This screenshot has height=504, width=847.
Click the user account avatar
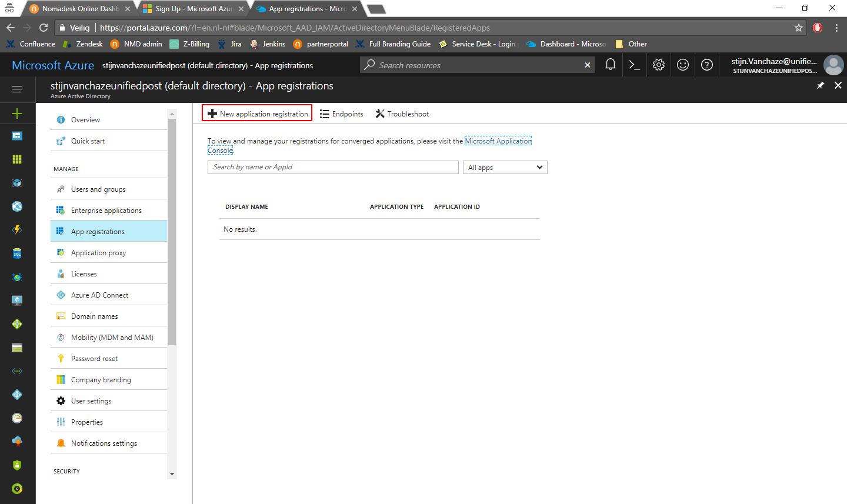(833, 65)
